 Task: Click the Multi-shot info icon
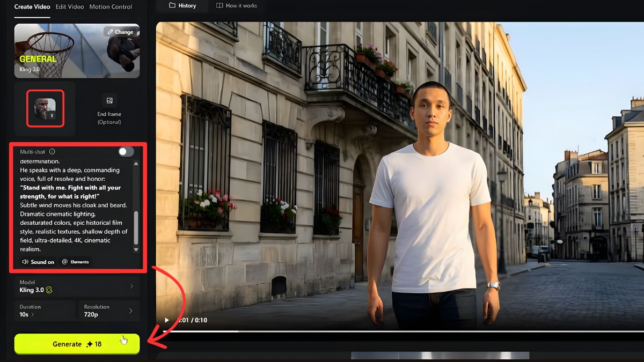[52, 152]
